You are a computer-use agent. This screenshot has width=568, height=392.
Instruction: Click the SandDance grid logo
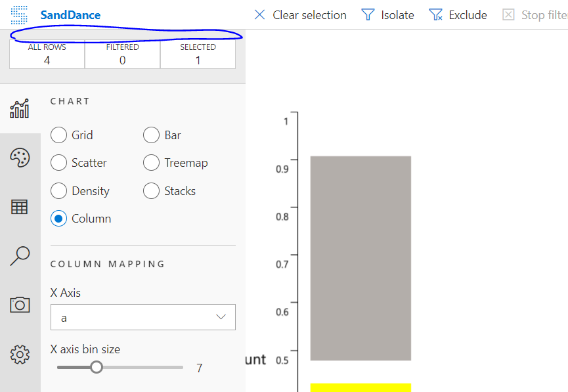(18, 14)
